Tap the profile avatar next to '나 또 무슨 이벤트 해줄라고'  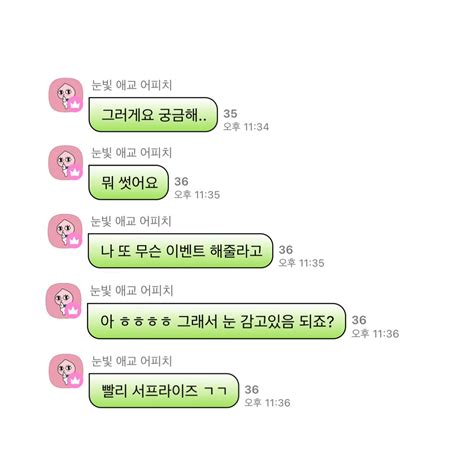click(x=65, y=231)
